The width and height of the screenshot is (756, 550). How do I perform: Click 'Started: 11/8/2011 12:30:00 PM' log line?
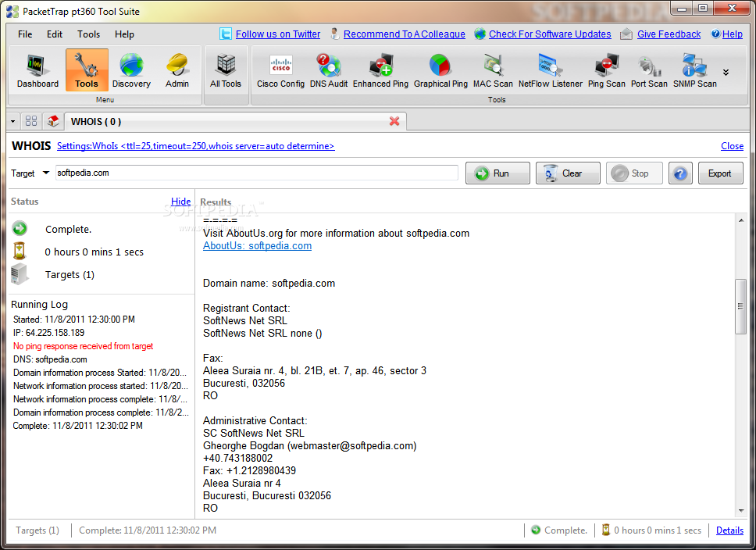pos(73,320)
